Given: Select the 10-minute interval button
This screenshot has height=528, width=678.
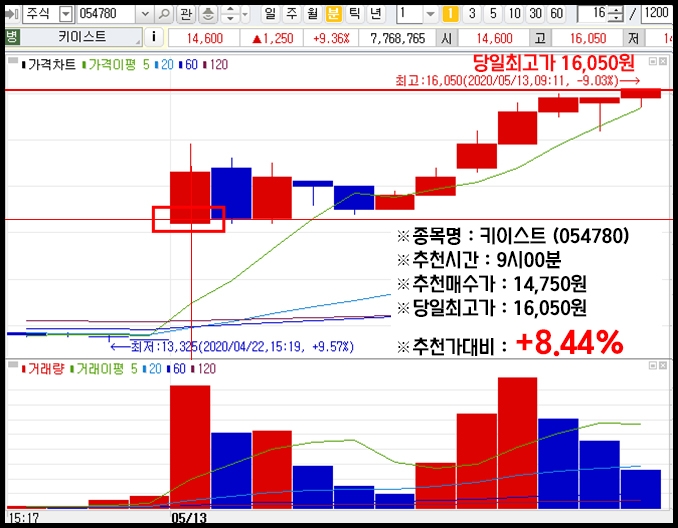Looking at the screenshot, I should tap(514, 14).
